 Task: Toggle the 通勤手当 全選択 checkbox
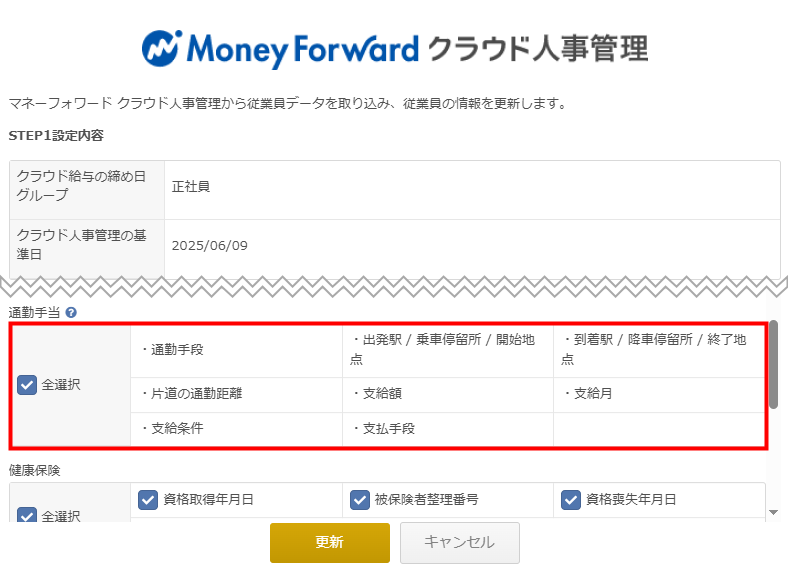pos(27,385)
